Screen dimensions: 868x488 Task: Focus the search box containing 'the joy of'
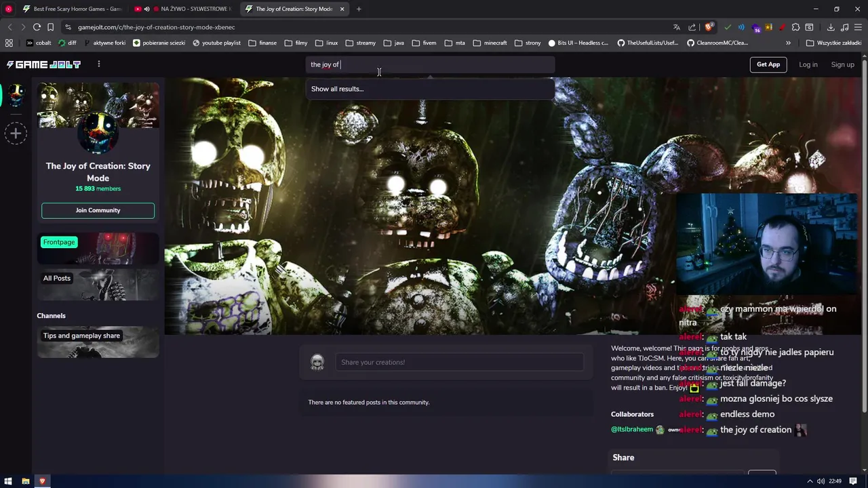click(430, 64)
